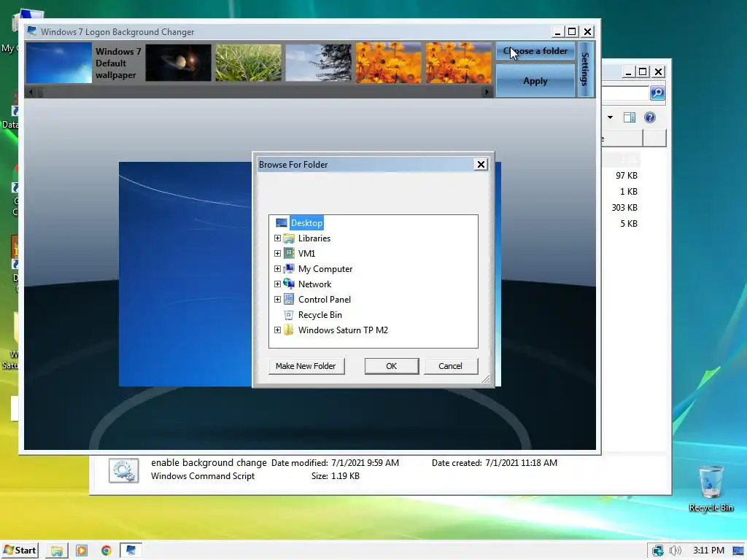Click the volume speaker tray icon
The image size is (747, 560).
(x=676, y=551)
